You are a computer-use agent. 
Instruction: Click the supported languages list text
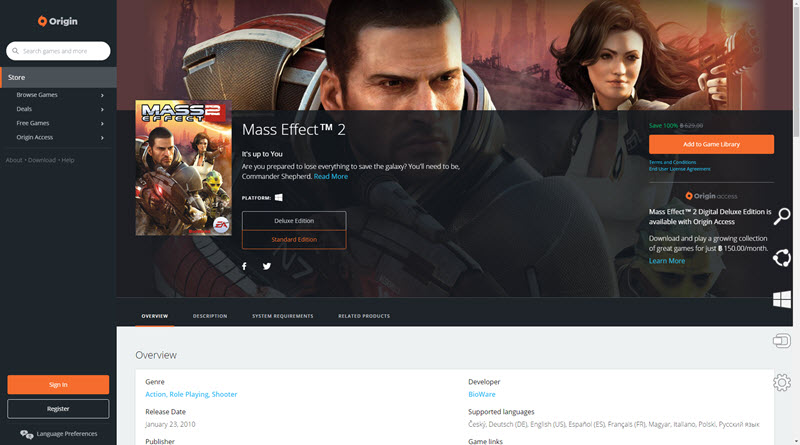614,425
